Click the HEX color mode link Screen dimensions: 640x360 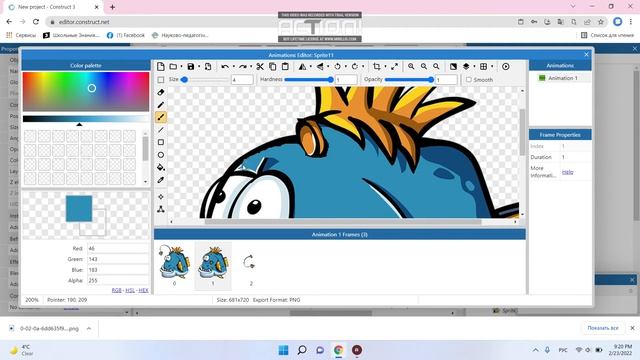[143, 290]
